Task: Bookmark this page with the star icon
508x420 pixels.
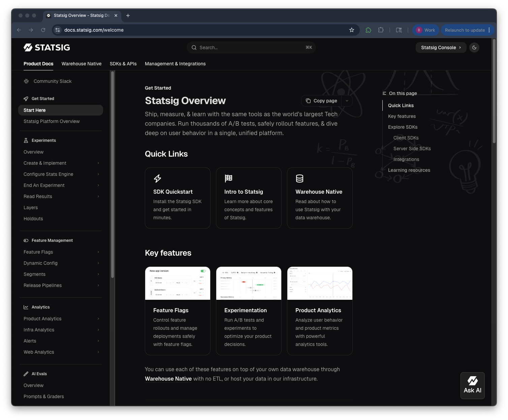Action: click(352, 30)
